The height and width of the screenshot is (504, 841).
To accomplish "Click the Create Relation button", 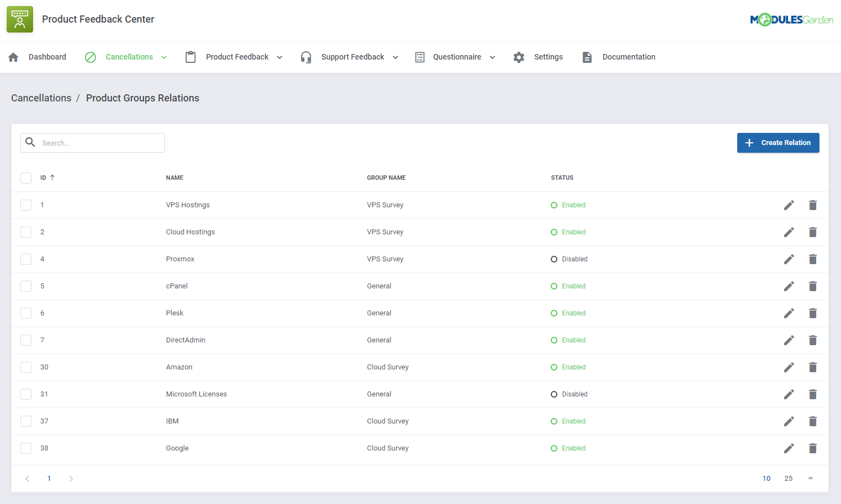I will 778,142.
